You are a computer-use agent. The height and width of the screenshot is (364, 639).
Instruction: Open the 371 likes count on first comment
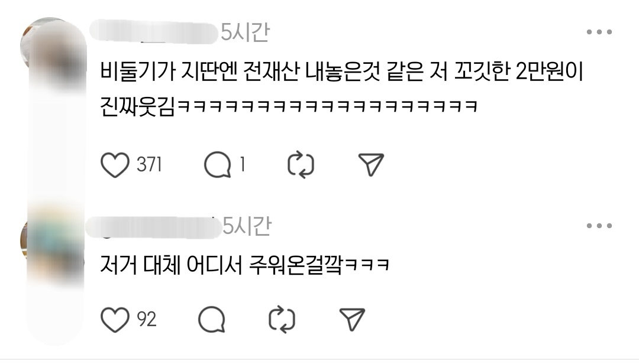[x=149, y=165]
